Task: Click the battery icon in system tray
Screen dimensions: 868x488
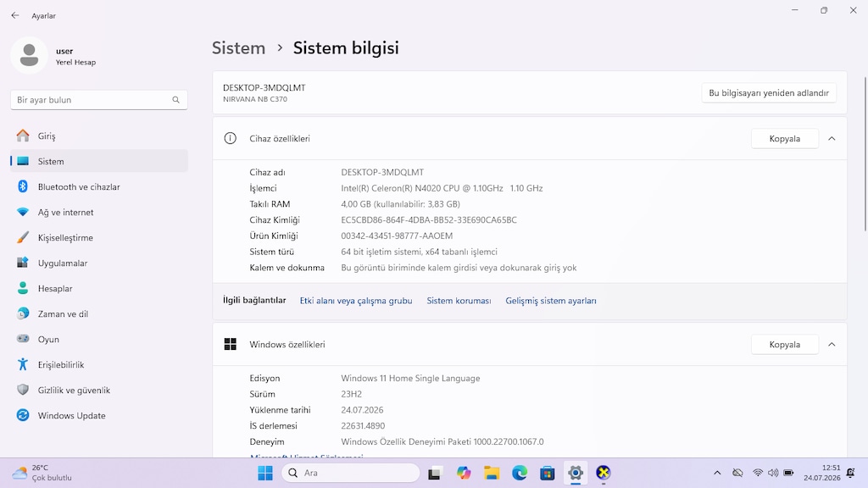Action: click(788, 473)
